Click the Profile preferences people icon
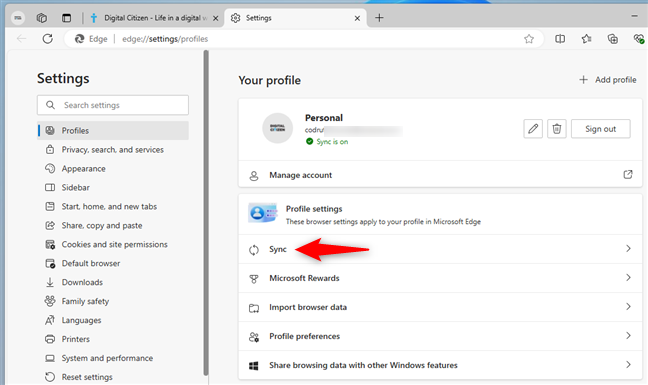The height and width of the screenshot is (385, 648). coord(254,337)
